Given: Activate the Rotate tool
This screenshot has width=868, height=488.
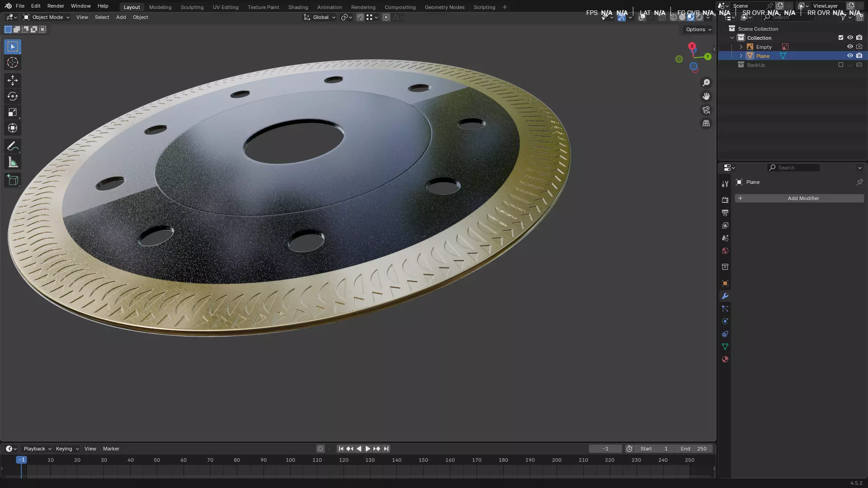Looking at the screenshot, I should click(x=13, y=96).
